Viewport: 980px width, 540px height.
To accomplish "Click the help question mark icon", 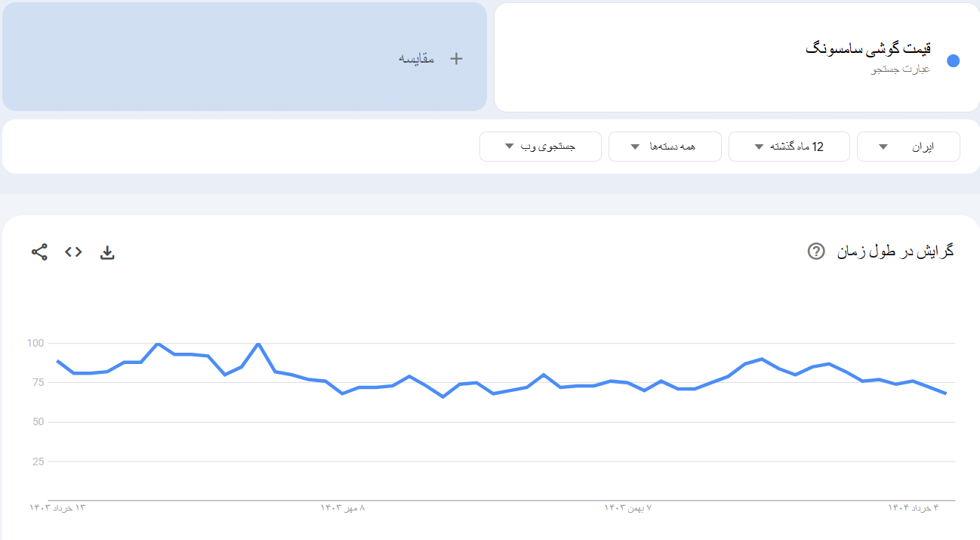I will [x=816, y=251].
